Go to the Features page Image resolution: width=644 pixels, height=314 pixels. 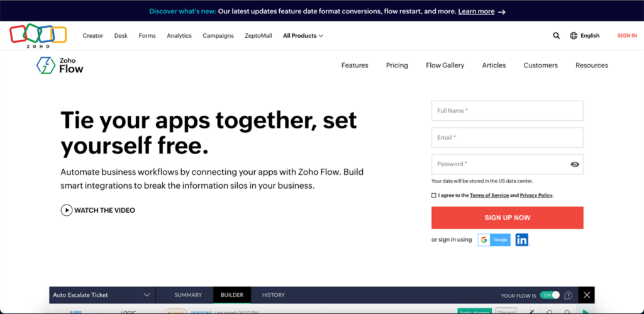[x=355, y=65]
